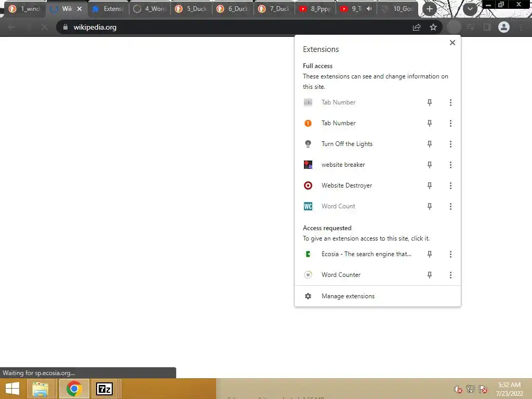Switch to the 7_Duck tab
The image size is (532, 399).
[x=275, y=9]
